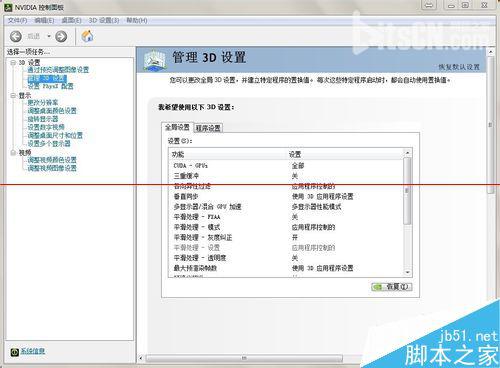Click the Back arrow navigation icon

point(16,36)
